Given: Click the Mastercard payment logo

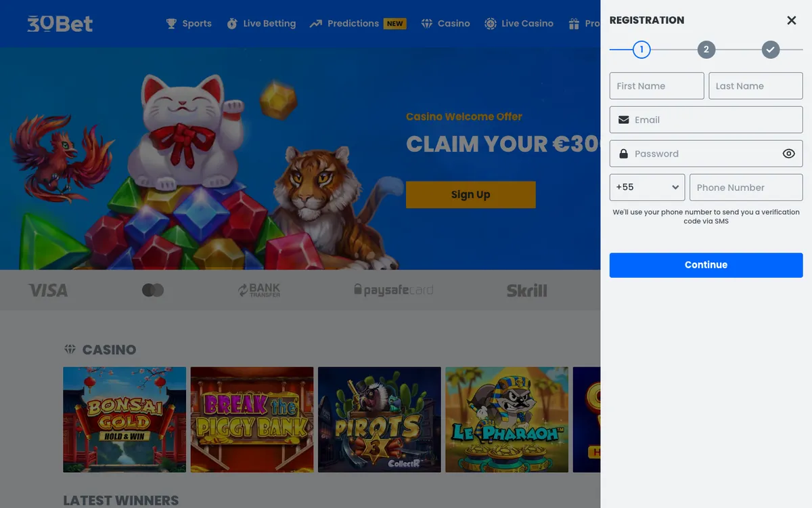Looking at the screenshot, I should [153, 291].
